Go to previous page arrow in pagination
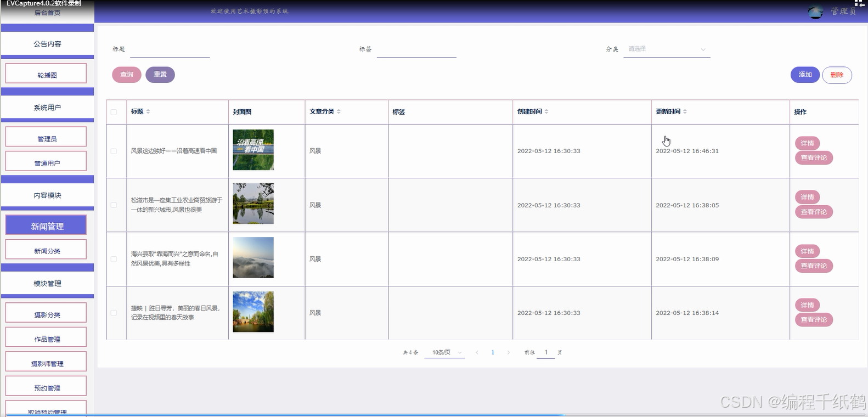 click(477, 352)
